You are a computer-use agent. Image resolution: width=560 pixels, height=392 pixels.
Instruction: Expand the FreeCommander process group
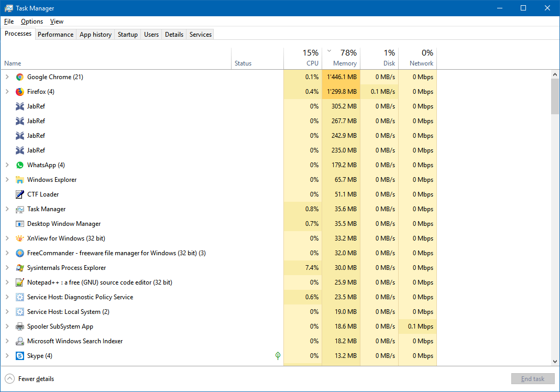pos(7,253)
